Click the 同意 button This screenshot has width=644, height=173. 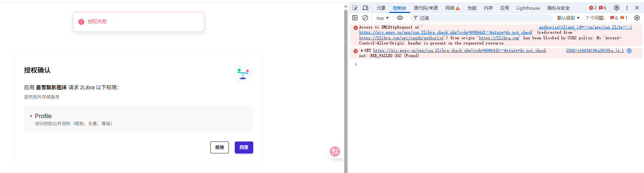pyautogui.click(x=244, y=147)
